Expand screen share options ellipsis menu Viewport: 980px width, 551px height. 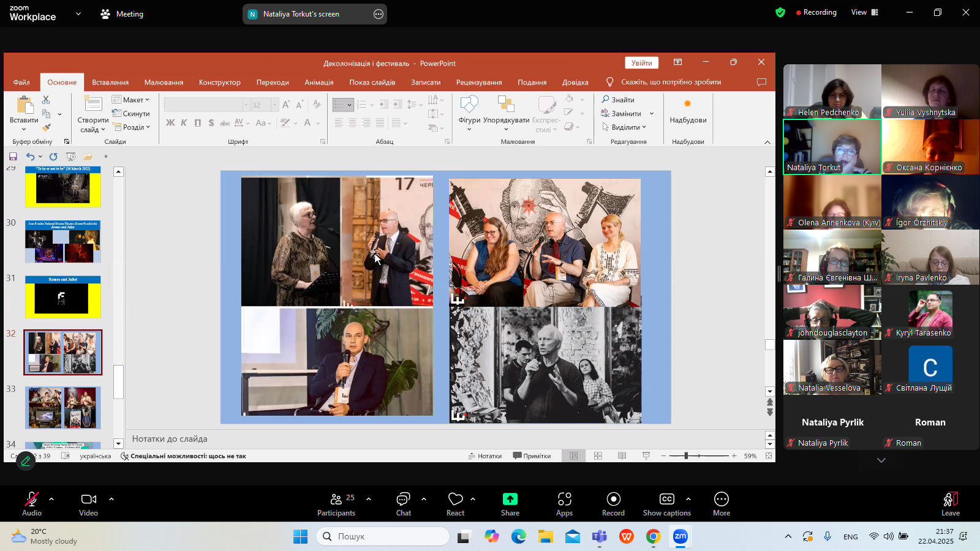(x=379, y=14)
